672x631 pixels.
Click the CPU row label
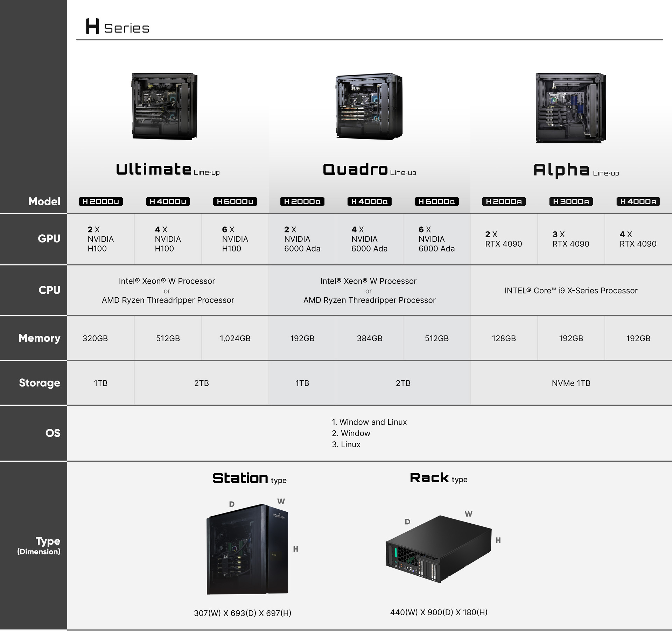click(x=49, y=290)
